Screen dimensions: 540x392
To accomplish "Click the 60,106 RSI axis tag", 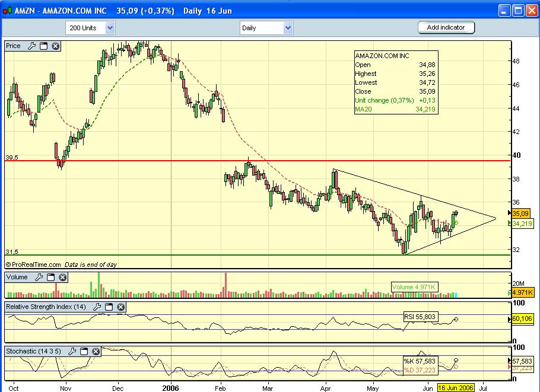I will tap(522, 318).
